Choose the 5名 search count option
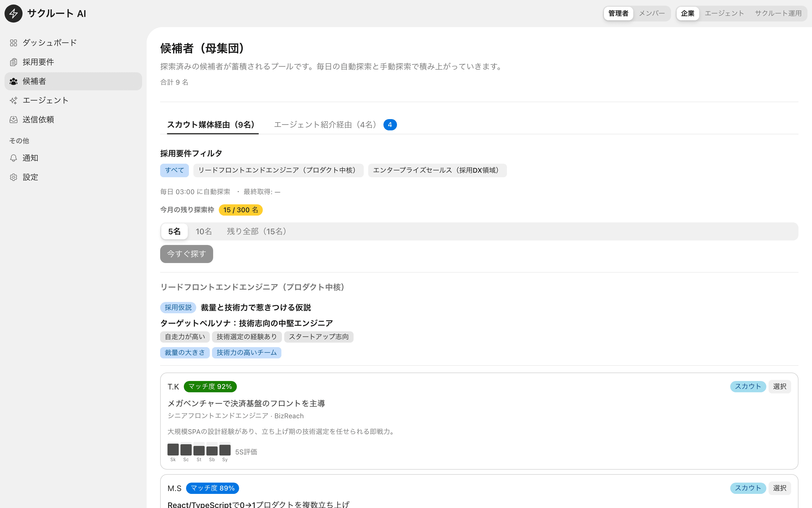Viewport: 812px width, 508px height. pyautogui.click(x=175, y=231)
